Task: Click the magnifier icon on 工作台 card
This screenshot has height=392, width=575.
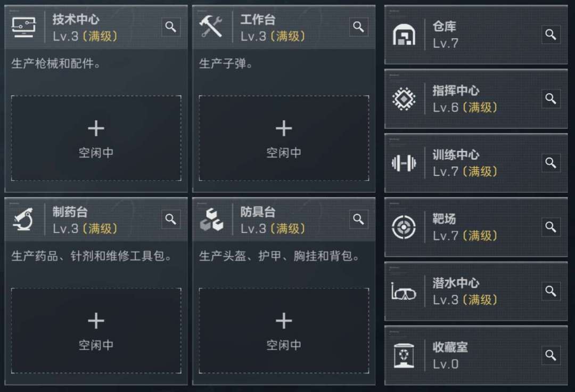Action: [359, 27]
